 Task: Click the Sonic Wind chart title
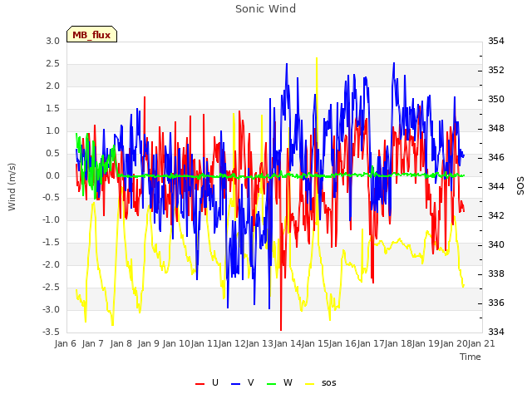[265, 8]
